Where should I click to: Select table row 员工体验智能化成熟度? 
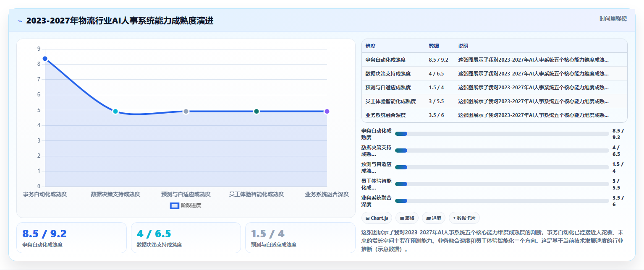494,101
